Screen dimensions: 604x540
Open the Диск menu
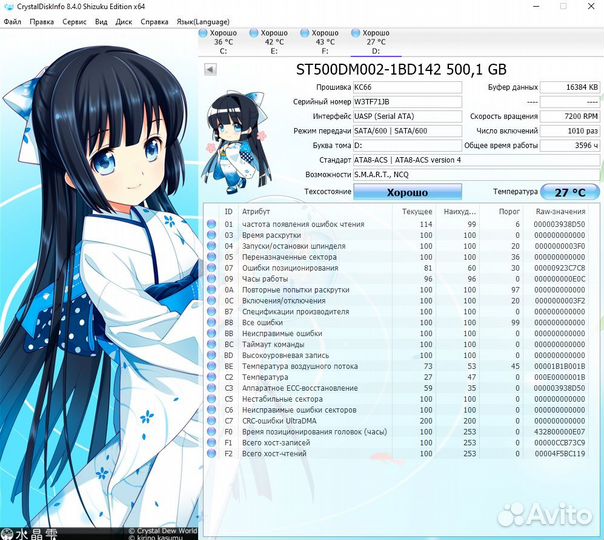(124, 22)
